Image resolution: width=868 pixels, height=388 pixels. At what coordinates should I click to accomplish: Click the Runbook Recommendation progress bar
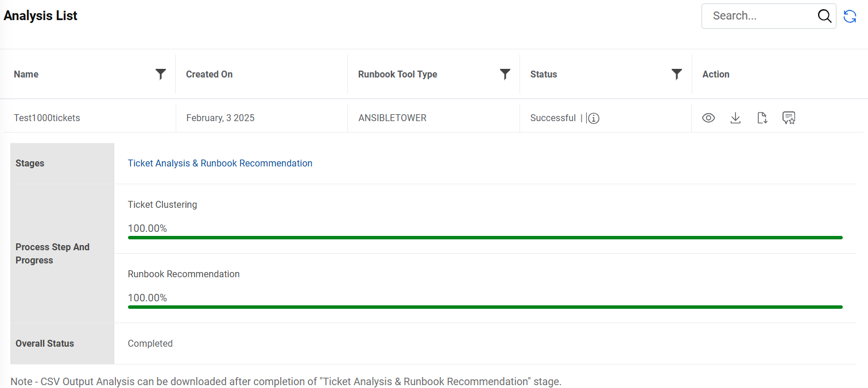(x=485, y=307)
